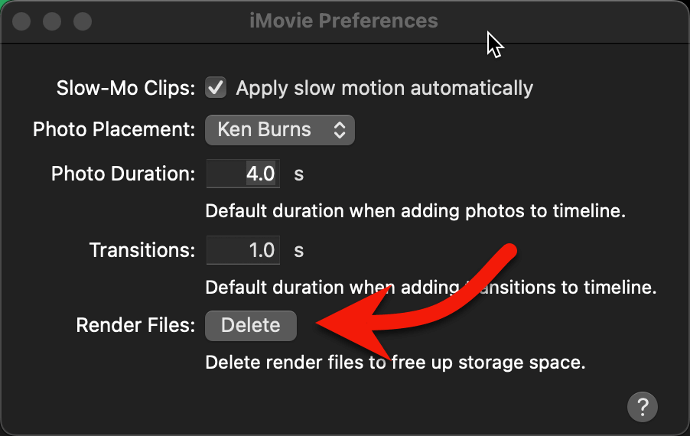
Task: Click the photos default duration description text
Action: point(415,211)
